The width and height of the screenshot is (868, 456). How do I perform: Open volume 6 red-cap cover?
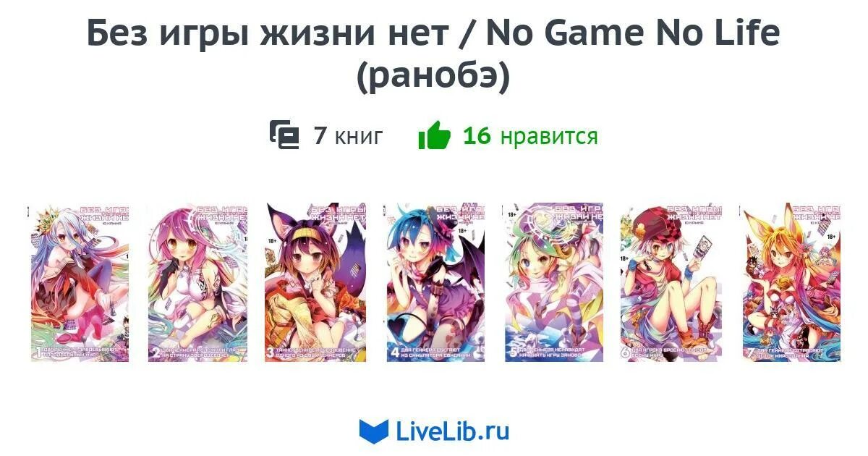coord(671,283)
